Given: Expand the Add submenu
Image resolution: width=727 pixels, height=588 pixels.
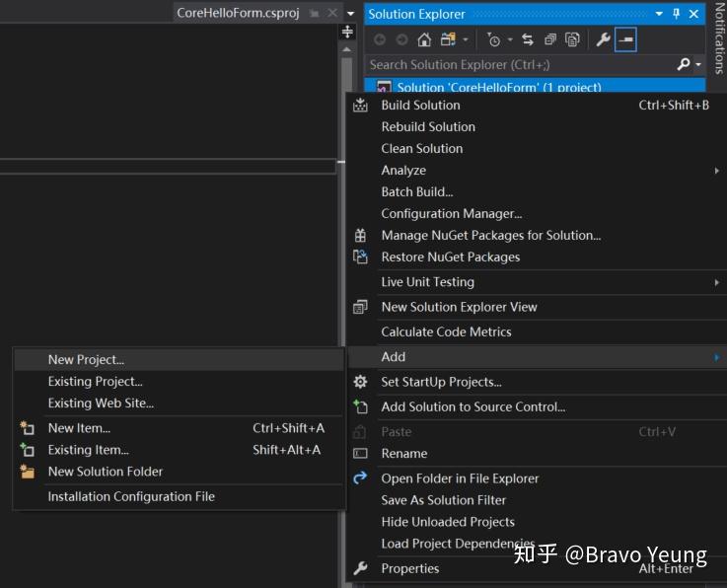Looking at the screenshot, I should pyautogui.click(x=537, y=357).
